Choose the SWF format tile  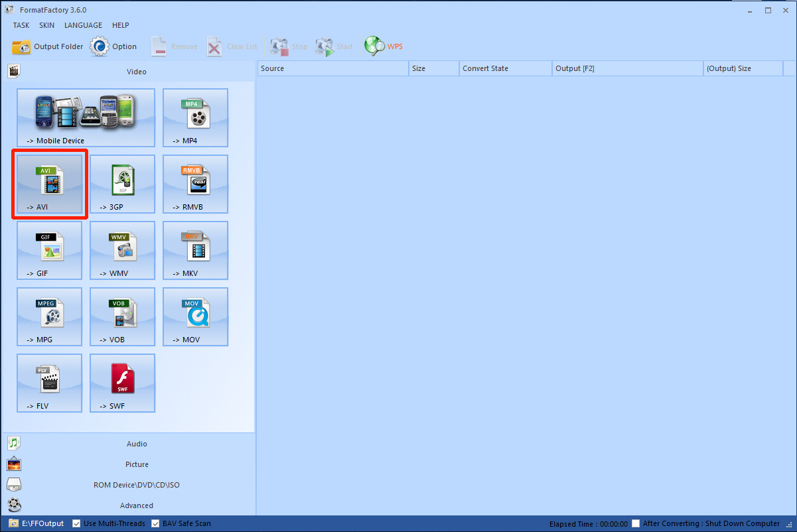pyautogui.click(x=122, y=383)
